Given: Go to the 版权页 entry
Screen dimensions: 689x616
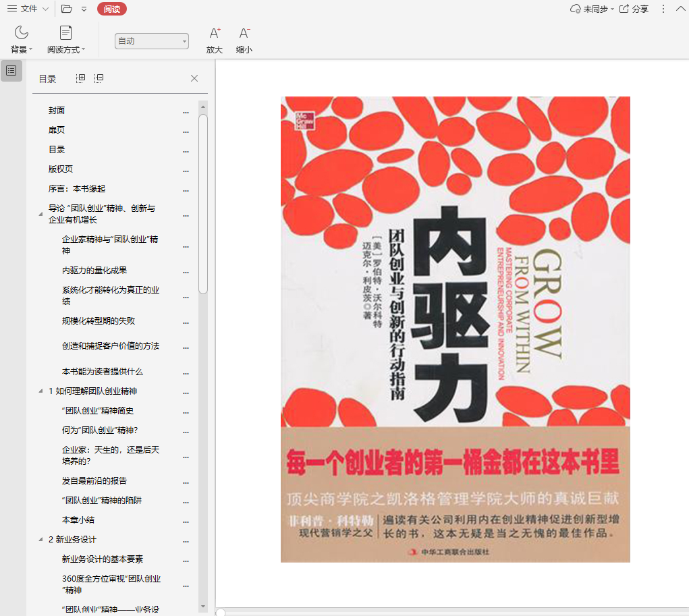Looking at the screenshot, I should [61, 169].
